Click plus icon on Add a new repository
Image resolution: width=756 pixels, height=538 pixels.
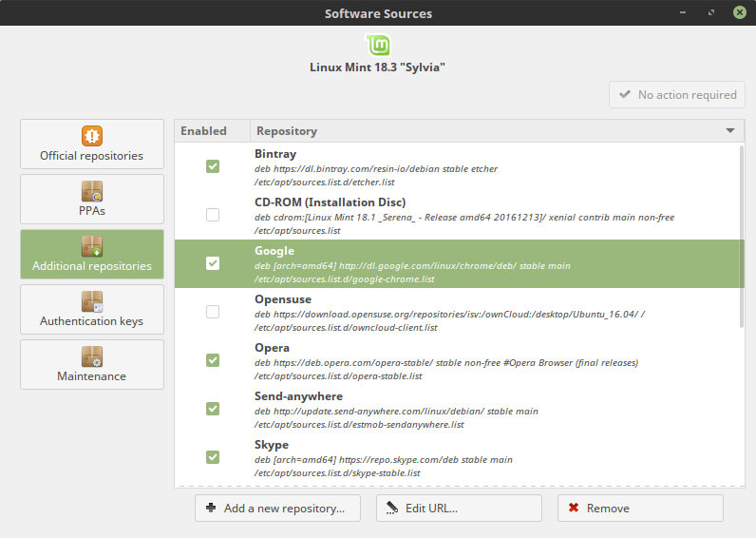tap(211, 508)
